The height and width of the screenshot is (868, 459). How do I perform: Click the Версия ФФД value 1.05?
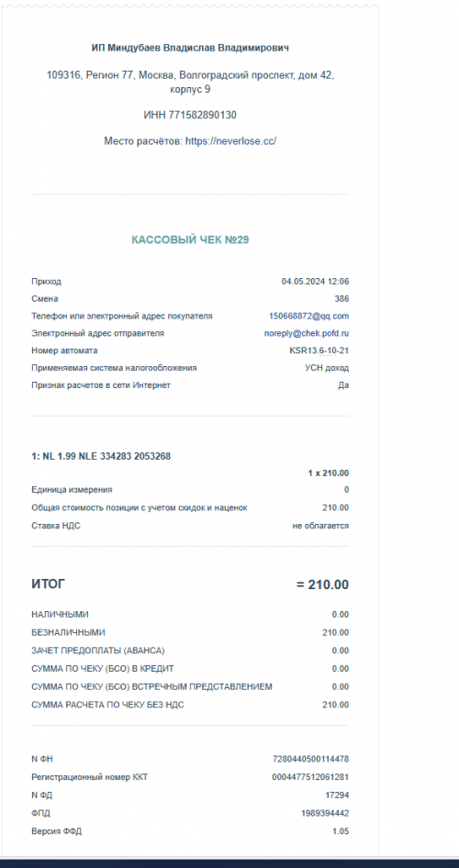341,831
